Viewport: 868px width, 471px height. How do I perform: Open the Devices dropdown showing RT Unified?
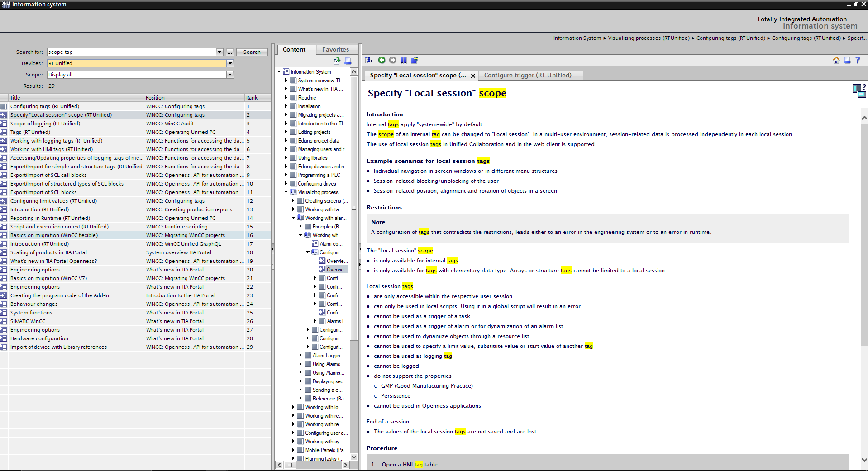pyautogui.click(x=230, y=63)
